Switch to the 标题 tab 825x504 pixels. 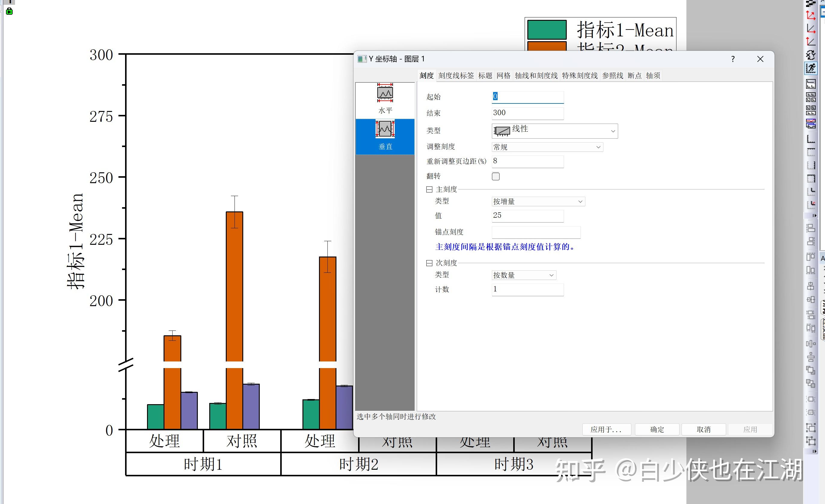485,76
